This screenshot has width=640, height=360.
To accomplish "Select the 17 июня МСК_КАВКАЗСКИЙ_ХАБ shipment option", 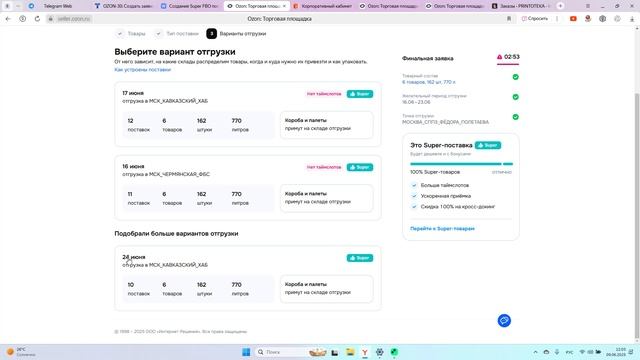I will [x=247, y=114].
